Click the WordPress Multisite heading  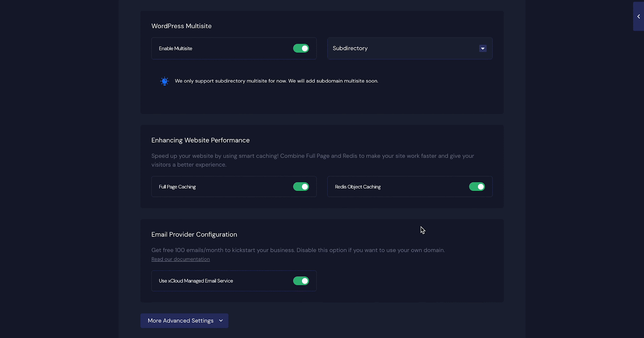coord(182,26)
